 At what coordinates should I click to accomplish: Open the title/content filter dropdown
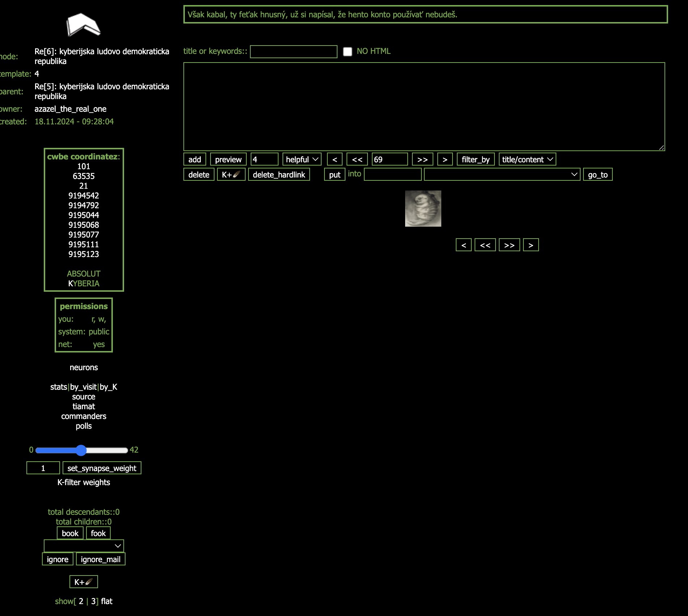click(527, 159)
